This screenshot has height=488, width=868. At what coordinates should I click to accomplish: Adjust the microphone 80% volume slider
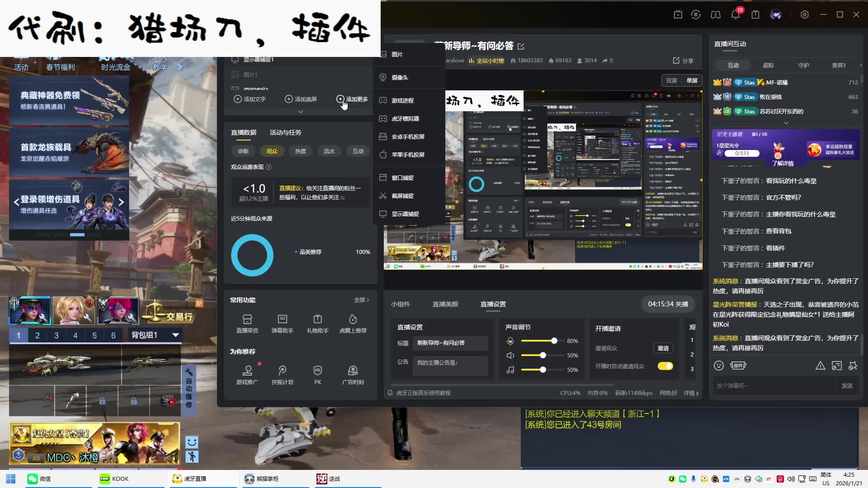coord(554,341)
